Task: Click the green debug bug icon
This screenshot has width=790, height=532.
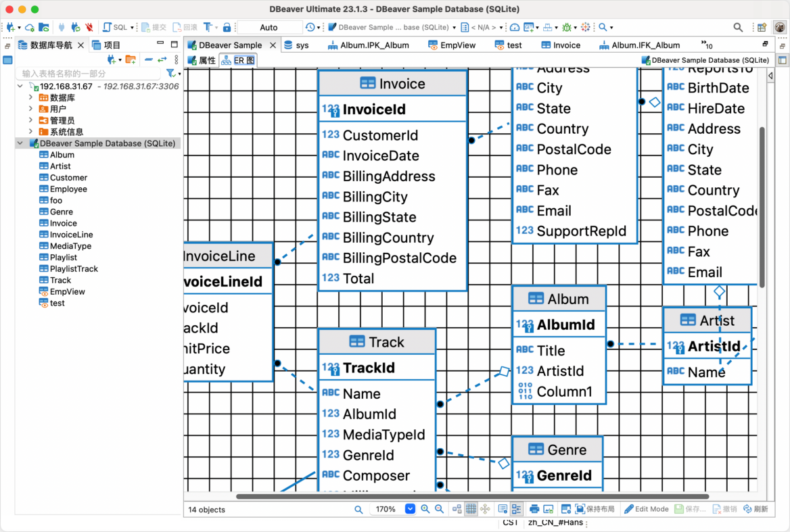Action: [x=566, y=27]
